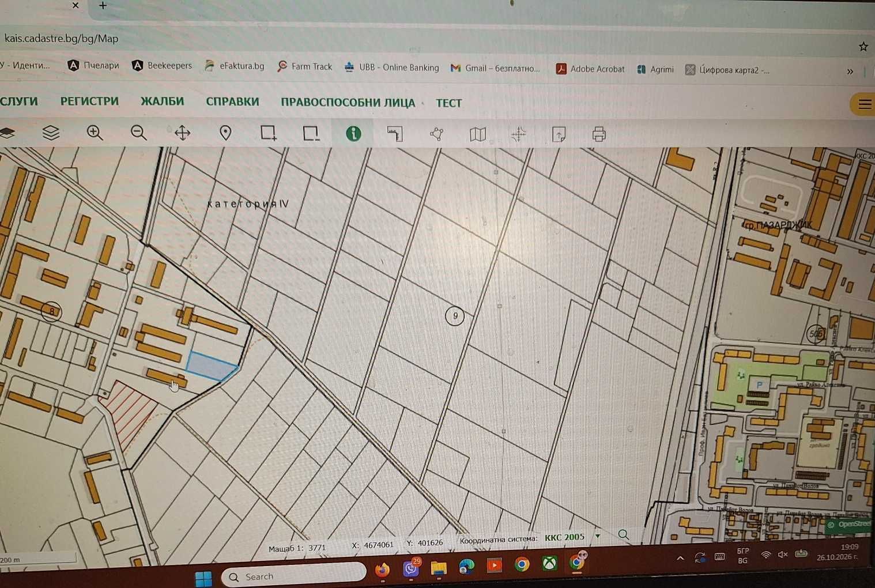Open the Farm Track bookmark

coord(304,66)
